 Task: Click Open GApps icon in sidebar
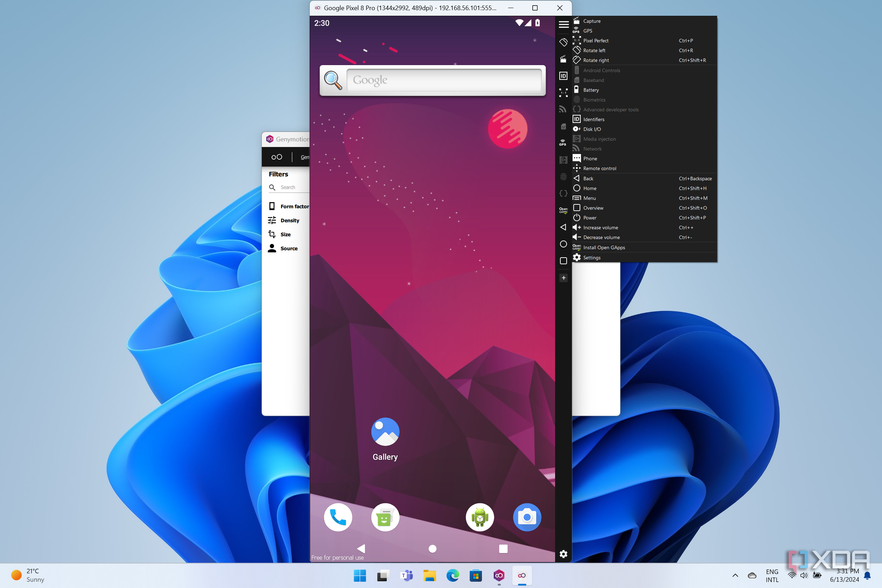pyautogui.click(x=563, y=210)
